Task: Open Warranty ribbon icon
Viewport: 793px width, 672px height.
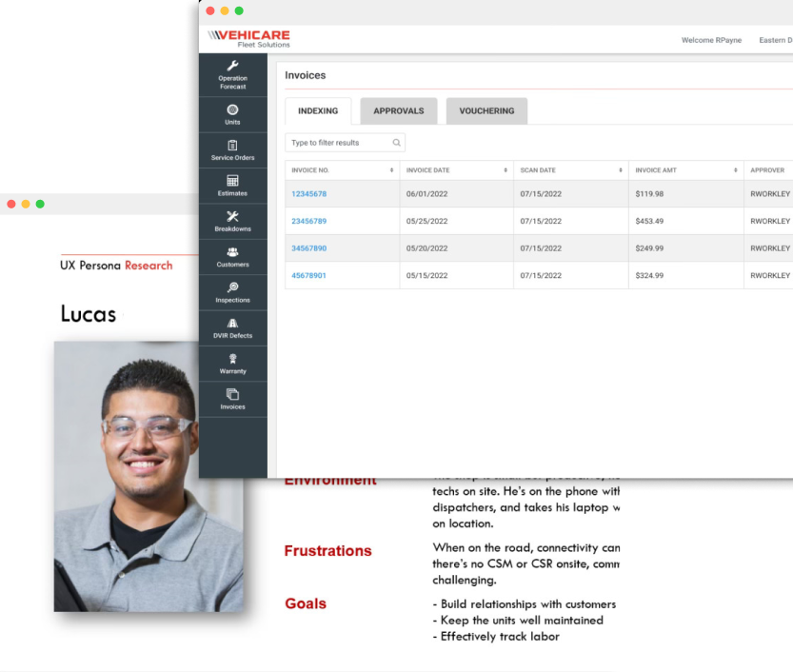Action: (232, 359)
